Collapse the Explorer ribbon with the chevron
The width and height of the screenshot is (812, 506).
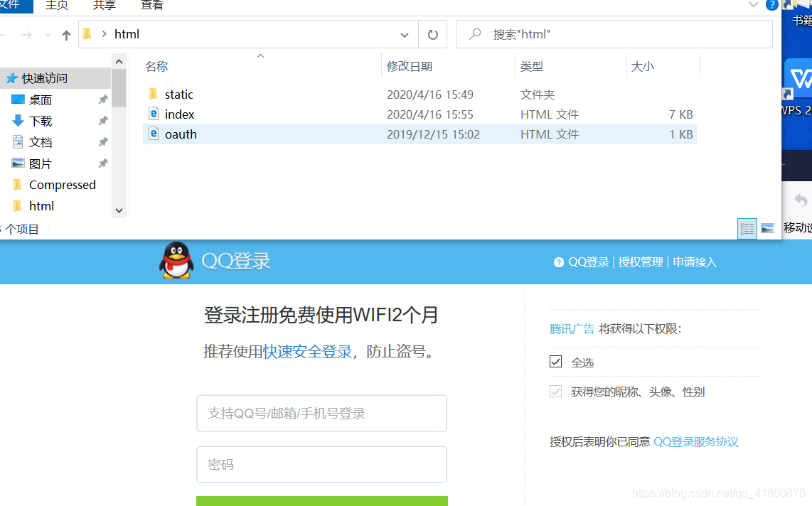(755, 6)
